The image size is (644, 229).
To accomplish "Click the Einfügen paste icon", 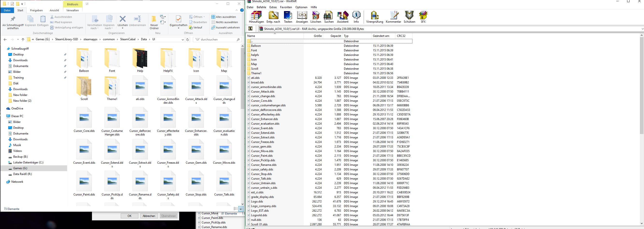I will tap(43, 21).
